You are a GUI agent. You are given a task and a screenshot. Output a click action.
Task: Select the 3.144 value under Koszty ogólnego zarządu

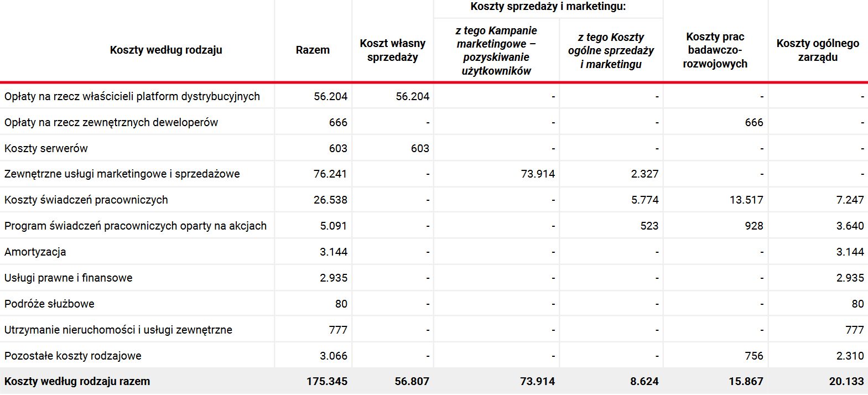point(850,252)
